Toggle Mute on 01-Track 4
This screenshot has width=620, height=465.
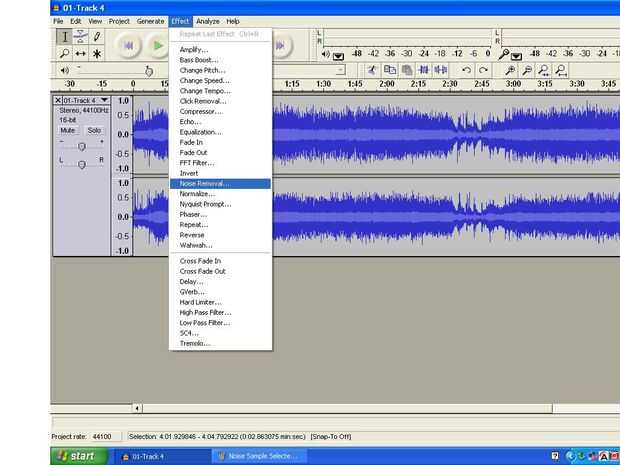tap(68, 130)
